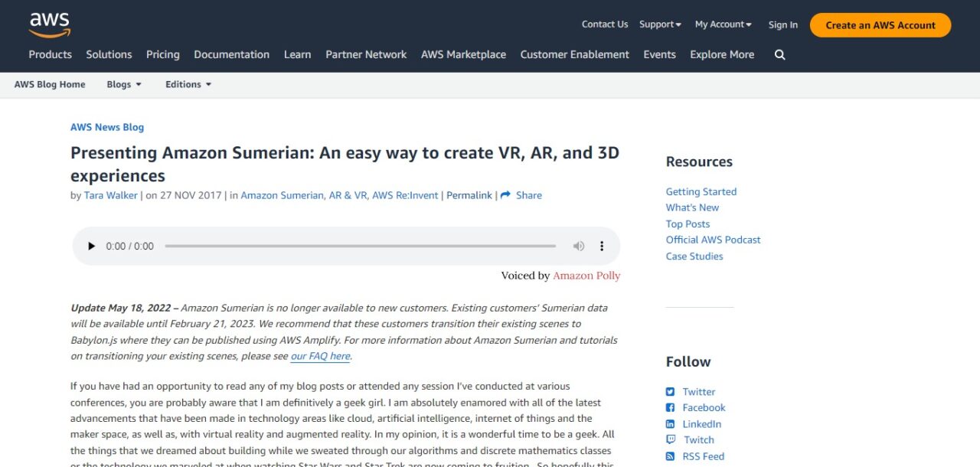Expand the Blogs dropdown
The width and height of the screenshot is (980, 467).
(x=124, y=84)
